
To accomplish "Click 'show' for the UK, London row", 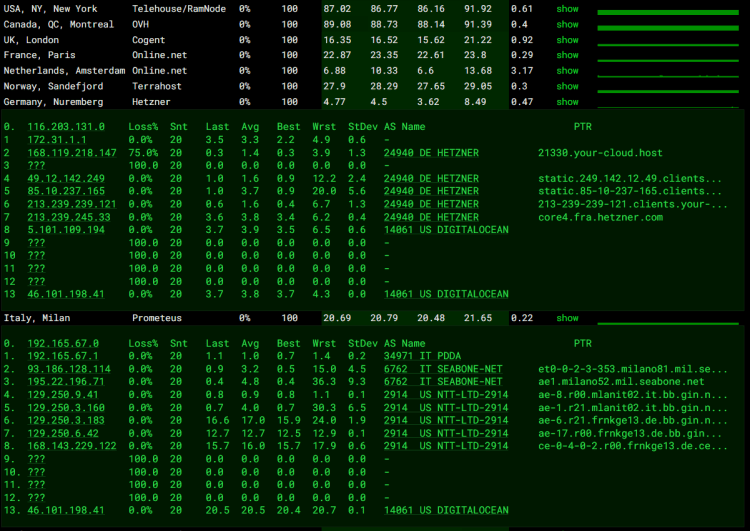I will click(x=567, y=40).
